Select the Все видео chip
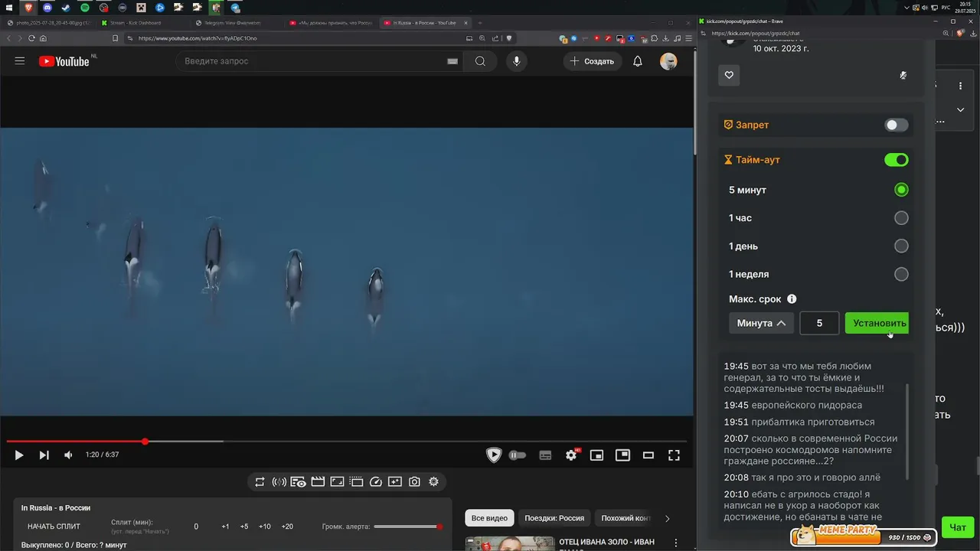Screen dimensions: 980x551 coord(489,518)
